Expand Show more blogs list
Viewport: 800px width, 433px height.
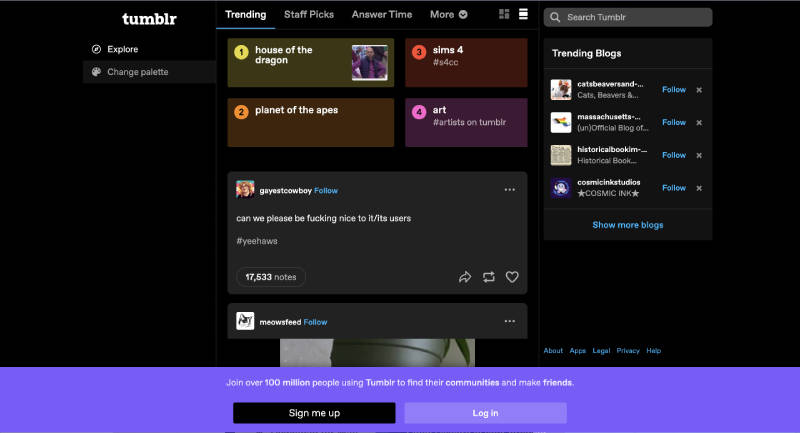(627, 225)
